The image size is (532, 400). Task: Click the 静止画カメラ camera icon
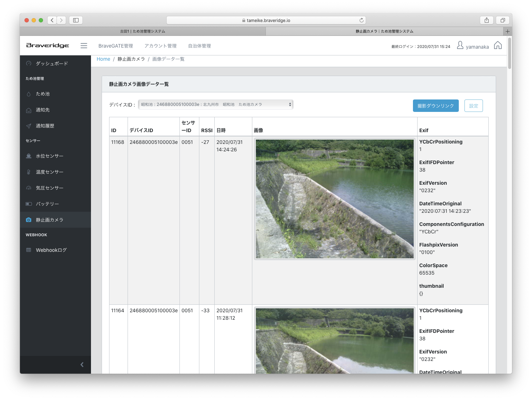coord(29,220)
